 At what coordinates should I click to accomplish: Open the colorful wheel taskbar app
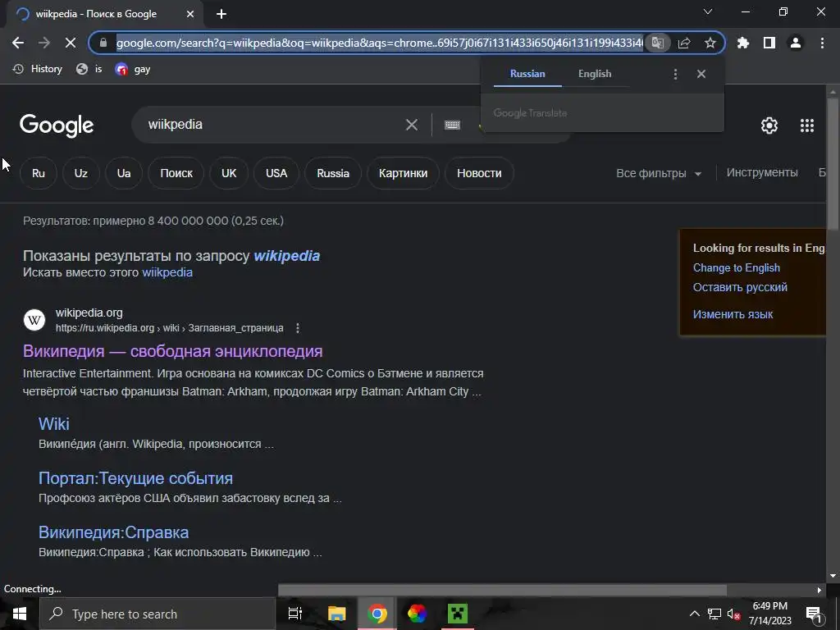coord(417,614)
